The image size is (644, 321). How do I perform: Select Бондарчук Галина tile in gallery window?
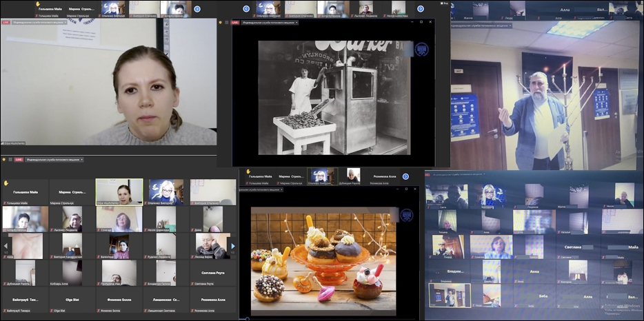pos(166,273)
